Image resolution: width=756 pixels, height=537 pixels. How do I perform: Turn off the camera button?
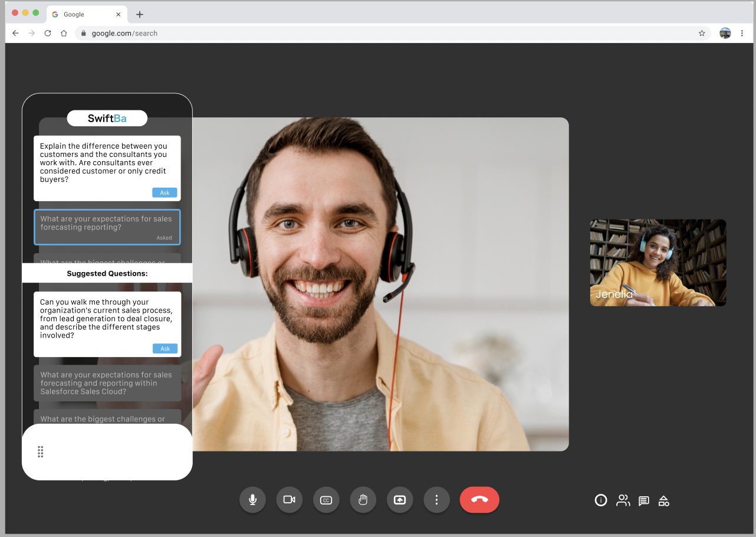pyautogui.click(x=289, y=500)
